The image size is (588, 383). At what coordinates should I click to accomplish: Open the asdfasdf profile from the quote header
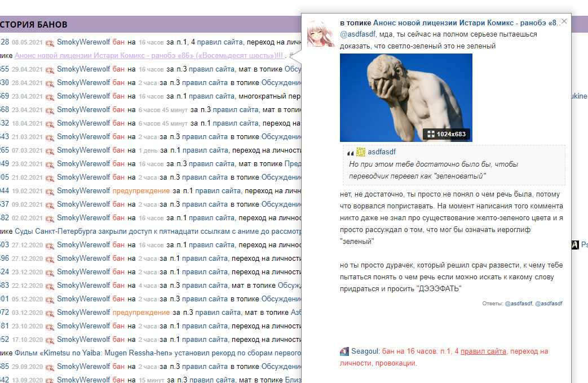pos(382,152)
